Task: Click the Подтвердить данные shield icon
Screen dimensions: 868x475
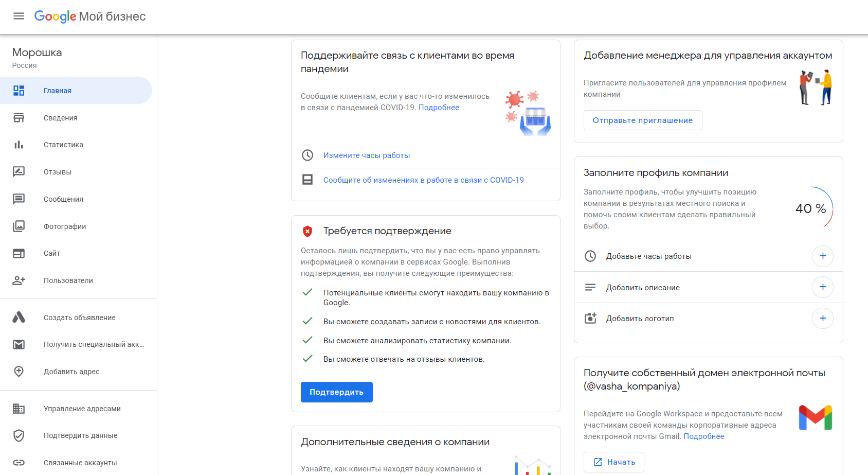Action: (19, 435)
